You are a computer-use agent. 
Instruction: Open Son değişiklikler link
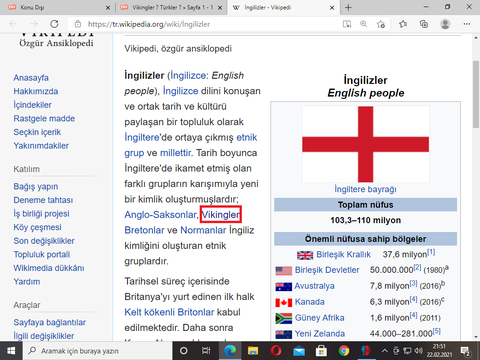[44, 241]
